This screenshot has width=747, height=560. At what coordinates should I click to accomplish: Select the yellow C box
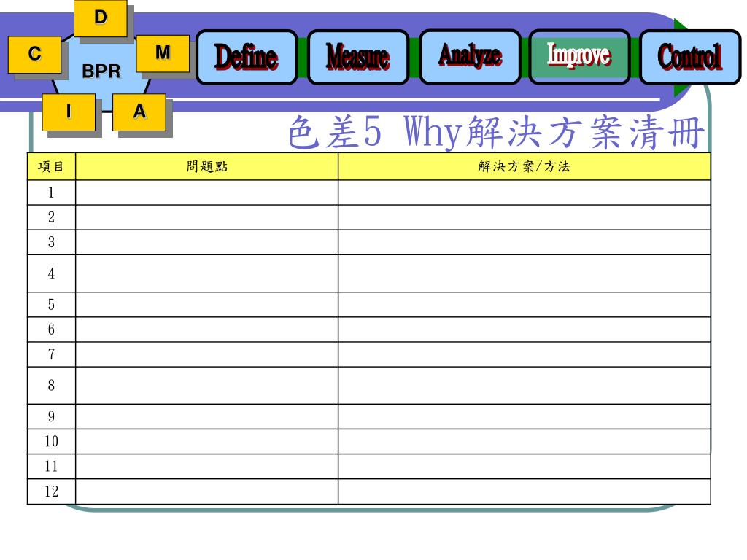click(x=35, y=54)
